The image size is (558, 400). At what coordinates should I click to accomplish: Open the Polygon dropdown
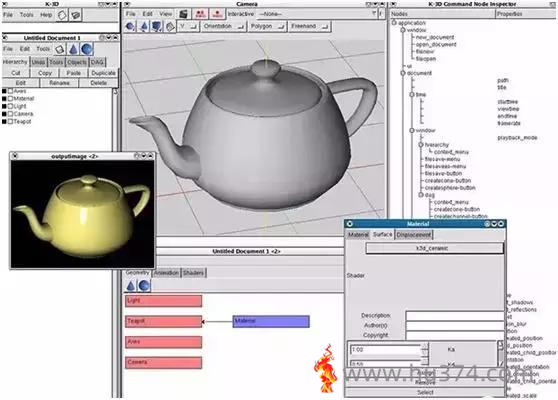click(x=267, y=26)
